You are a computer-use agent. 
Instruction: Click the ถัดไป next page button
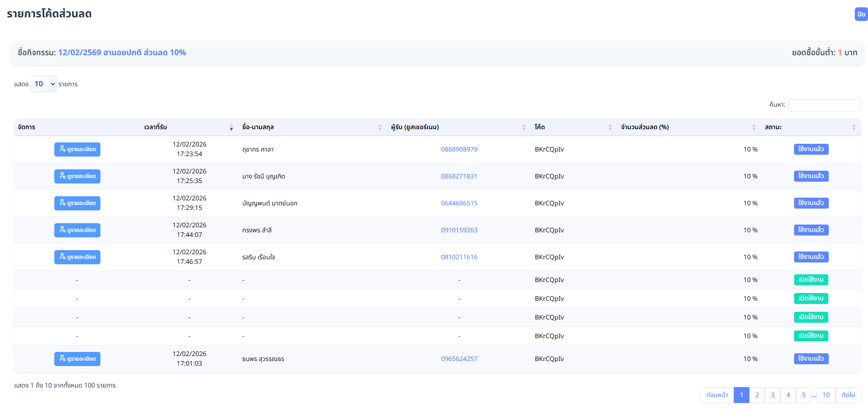click(x=848, y=395)
